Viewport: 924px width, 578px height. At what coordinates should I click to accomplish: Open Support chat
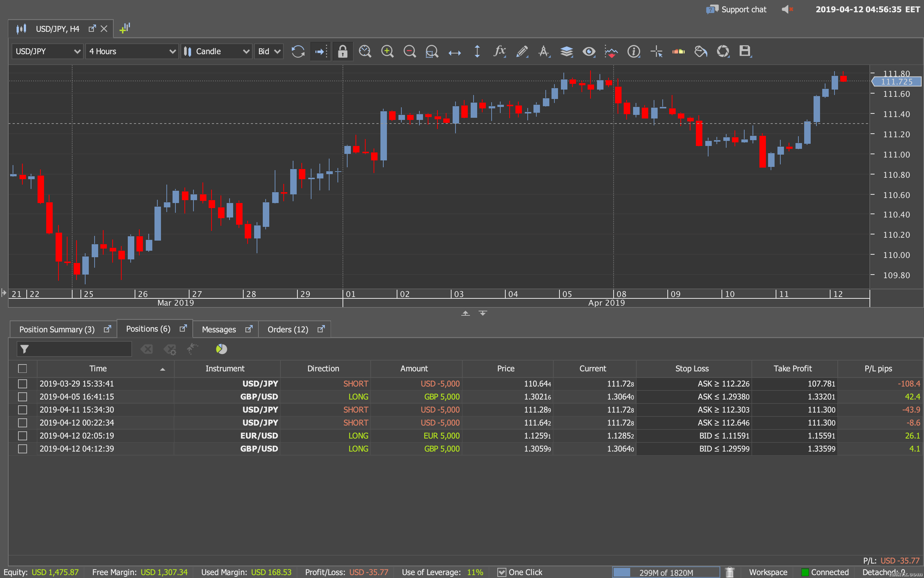tap(736, 9)
